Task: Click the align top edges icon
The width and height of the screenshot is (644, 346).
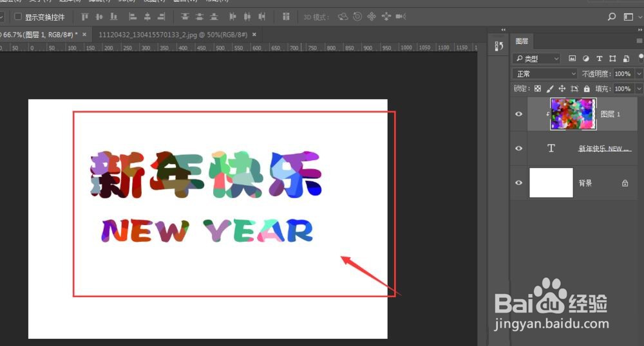Action: pos(84,17)
